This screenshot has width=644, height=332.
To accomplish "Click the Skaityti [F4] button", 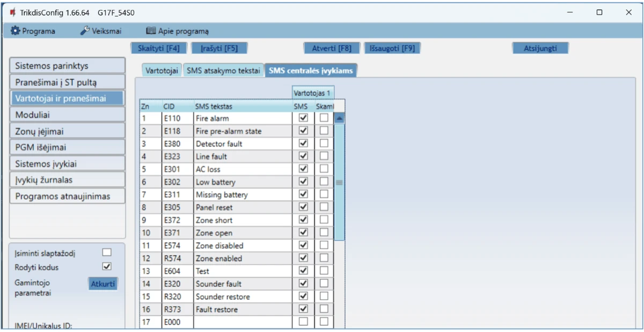I will [x=158, y=48].
